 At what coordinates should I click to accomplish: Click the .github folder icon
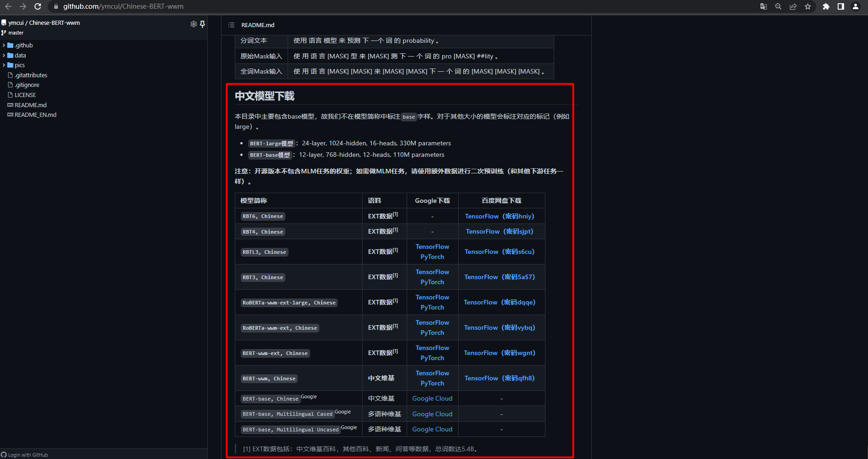[10, 45]
